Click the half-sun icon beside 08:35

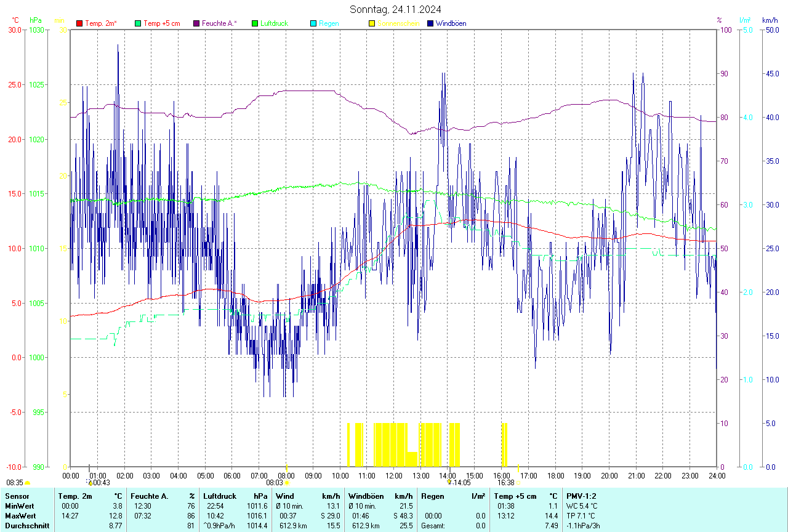27,483
